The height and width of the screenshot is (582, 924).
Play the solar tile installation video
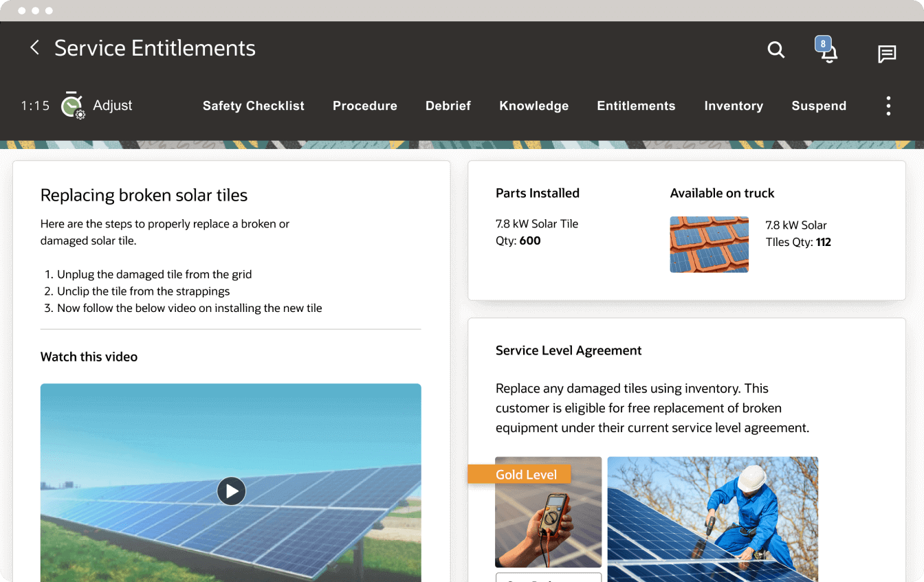coord(231,491)
